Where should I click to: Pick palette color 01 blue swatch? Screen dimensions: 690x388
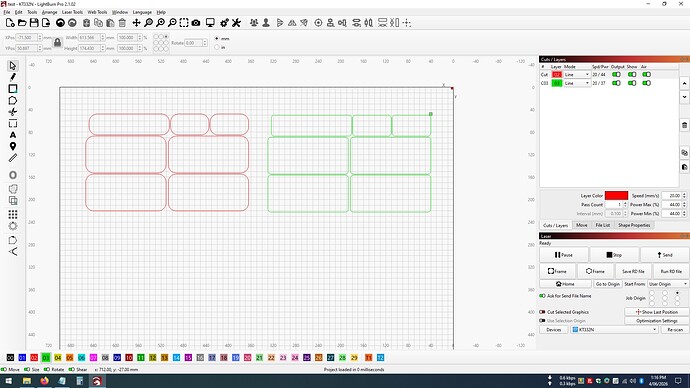click(x=22, y=358)
